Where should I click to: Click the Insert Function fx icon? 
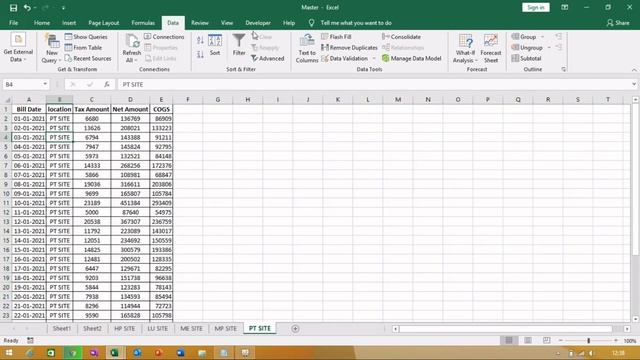coord(107,84)
